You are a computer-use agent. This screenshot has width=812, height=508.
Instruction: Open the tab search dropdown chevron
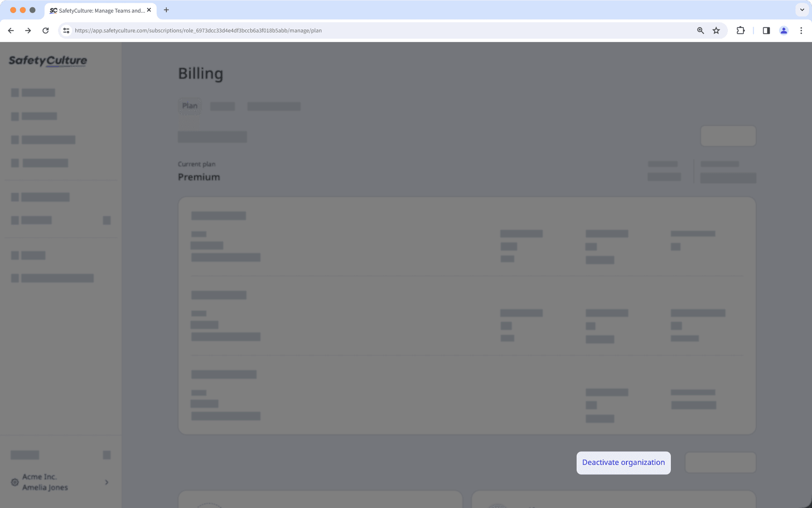coord(802,10)
